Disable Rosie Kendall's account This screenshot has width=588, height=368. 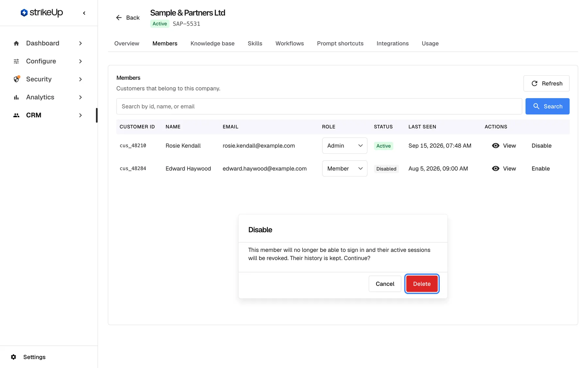(x=541, y=146)
